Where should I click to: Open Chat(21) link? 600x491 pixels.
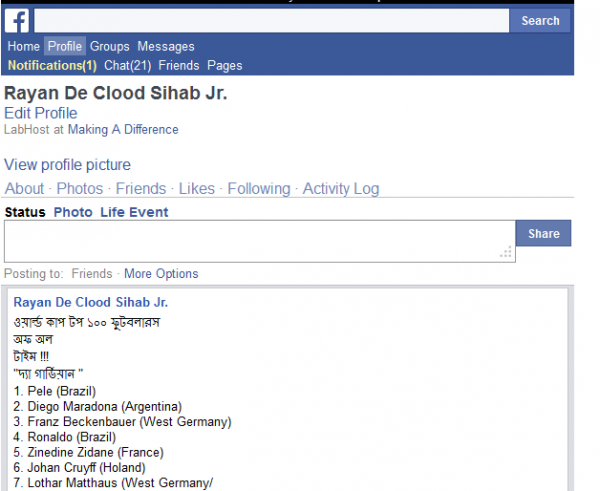coord(127,65)
